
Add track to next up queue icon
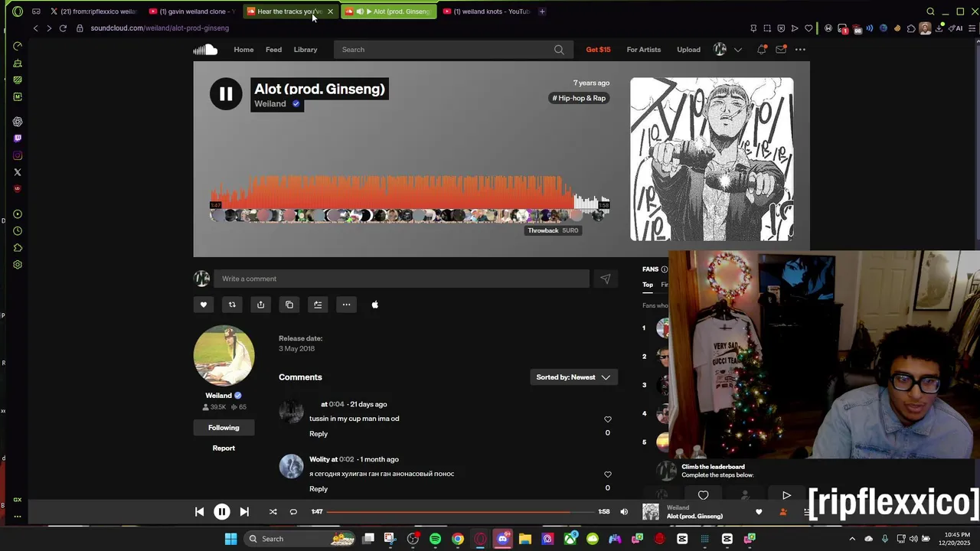pos(318,305)
